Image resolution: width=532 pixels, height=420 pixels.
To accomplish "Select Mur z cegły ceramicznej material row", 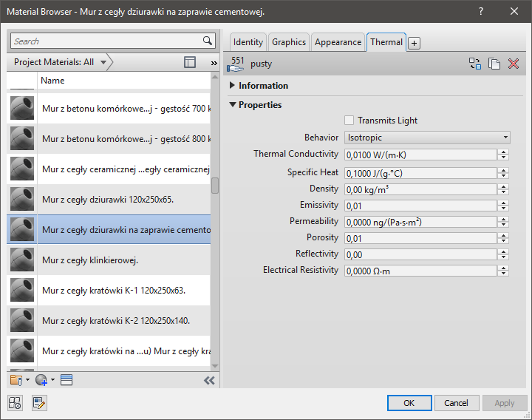I will click(109, 169).
